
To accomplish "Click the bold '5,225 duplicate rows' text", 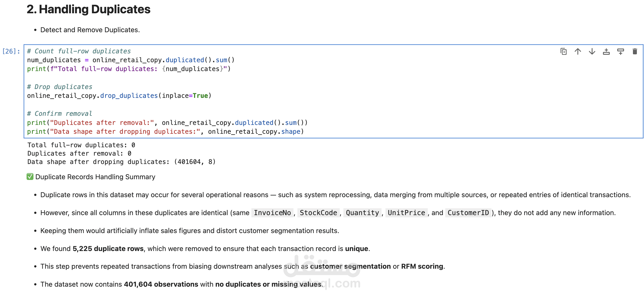I will [x=108, y=249].
